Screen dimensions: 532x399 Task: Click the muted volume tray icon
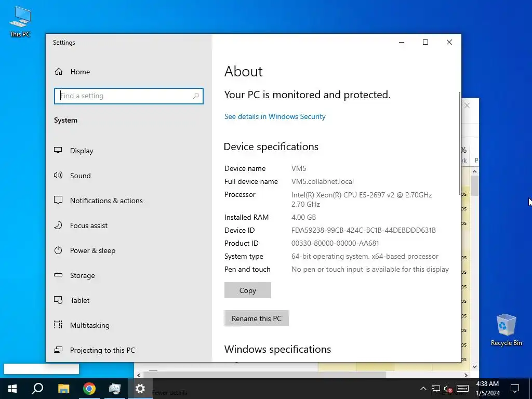tap(448, 389)
